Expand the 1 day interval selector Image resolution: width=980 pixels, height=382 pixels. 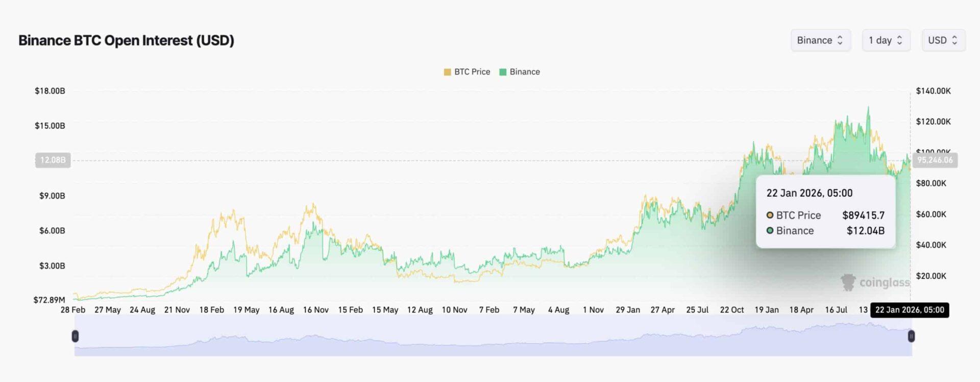coord(886,40)
